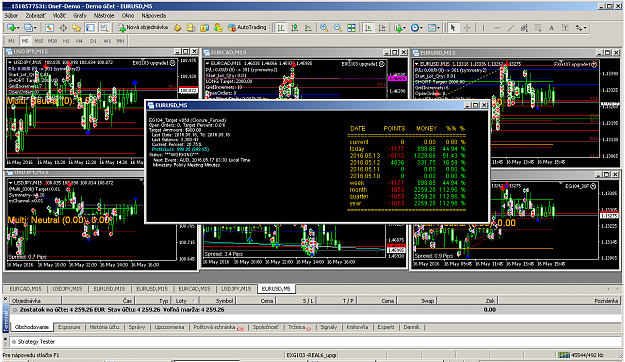Image resolution: width=625 pixels, height=362 pixels.
Task: Open the MetaEditor yellow book icon
Action: (177, 28)
